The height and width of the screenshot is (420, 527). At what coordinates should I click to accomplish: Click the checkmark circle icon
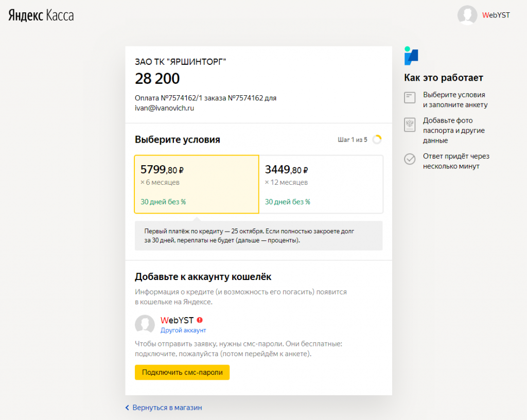(x=410, y=159)
